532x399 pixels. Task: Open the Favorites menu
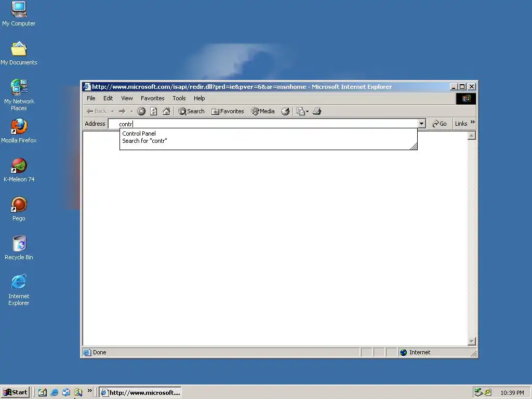coord(152,98)
